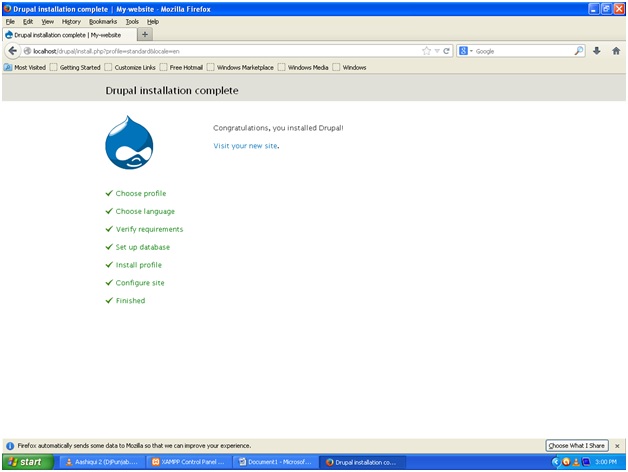
Task: Open the bookmarks dropdown arrow beside the star
Action: point(437,51)
